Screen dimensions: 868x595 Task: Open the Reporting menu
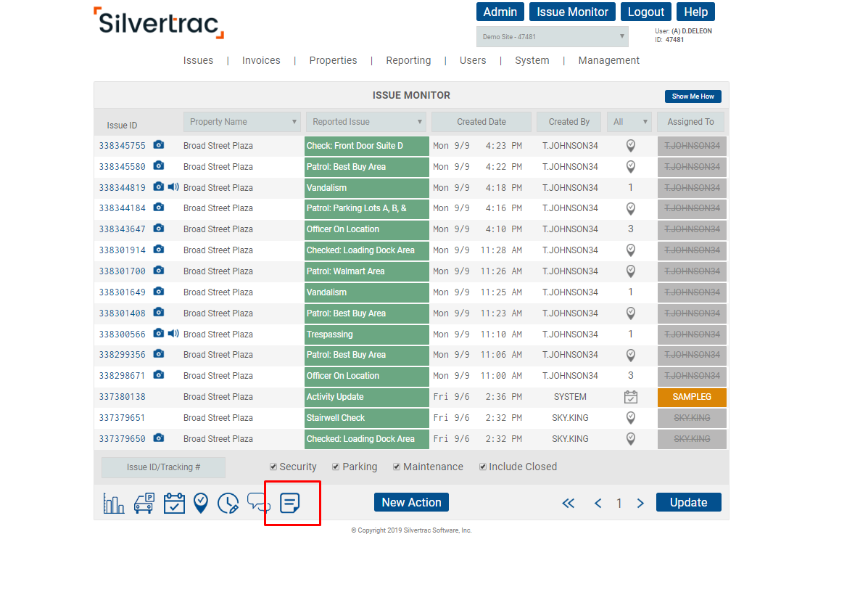(408, 60)
